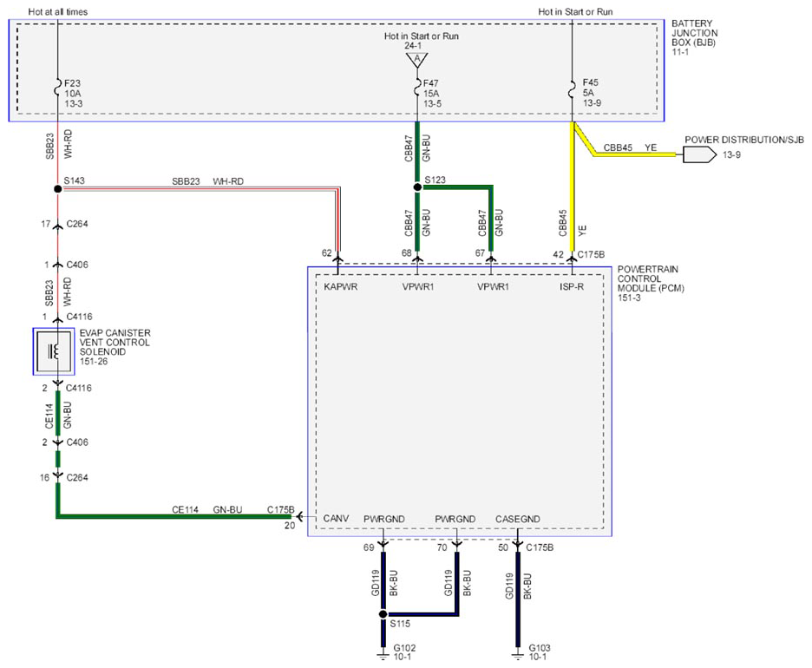Click the G102 ground symbol
The height and width of the screenshot is (668, 812).
(383, 656)
